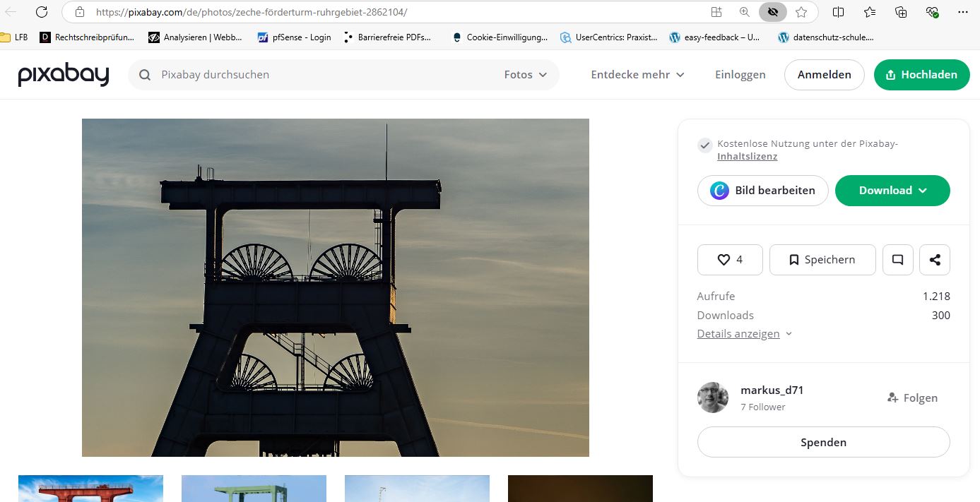This screenshot has width=980, height=502.
Task: Click the Pixabay logo
Action: pos(64,75)
